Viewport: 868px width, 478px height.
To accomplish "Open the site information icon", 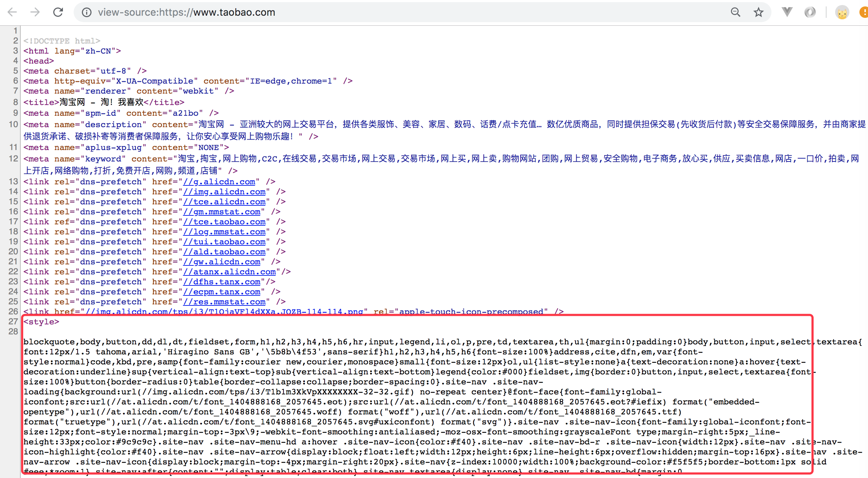I will 86,13.
